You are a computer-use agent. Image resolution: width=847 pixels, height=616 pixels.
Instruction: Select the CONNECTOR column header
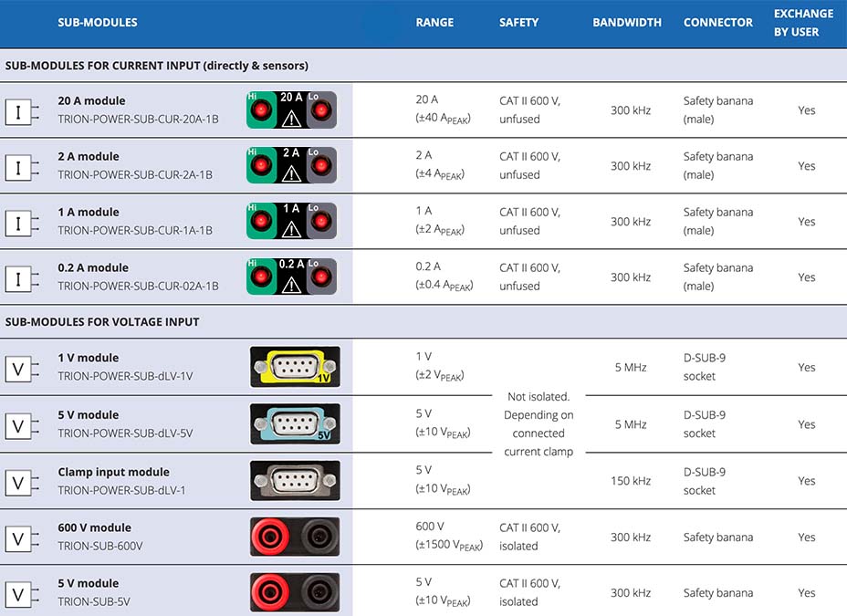click(x=718, y=23)
